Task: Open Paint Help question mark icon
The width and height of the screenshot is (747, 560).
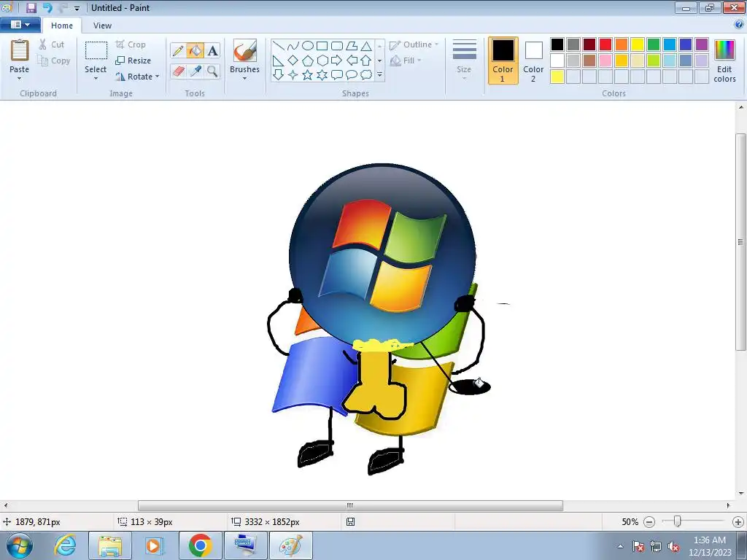Action: coord(739,25)
